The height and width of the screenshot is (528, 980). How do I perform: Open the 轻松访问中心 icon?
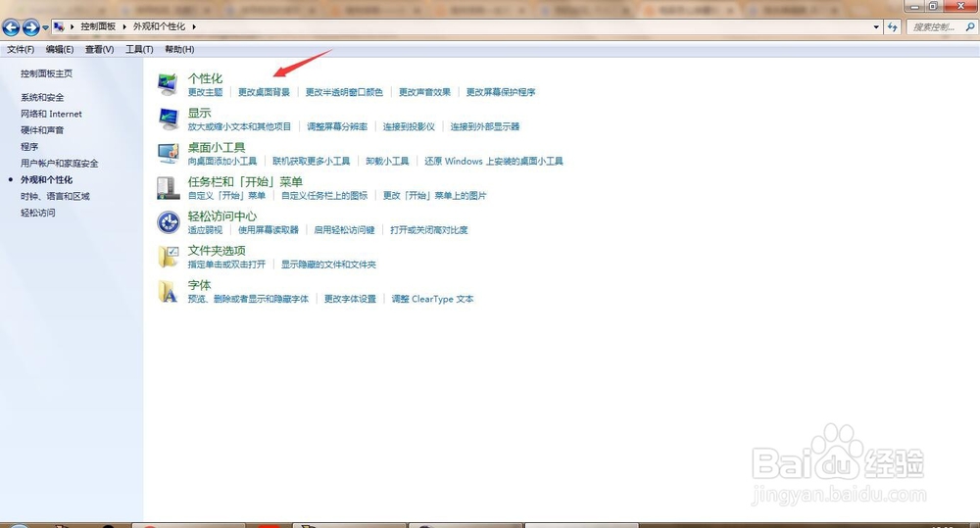[168, 221]
